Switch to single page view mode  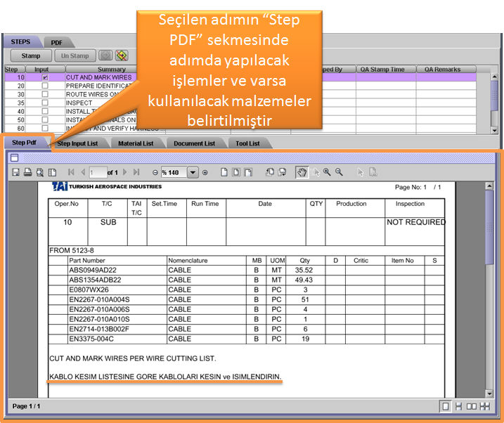446,406
